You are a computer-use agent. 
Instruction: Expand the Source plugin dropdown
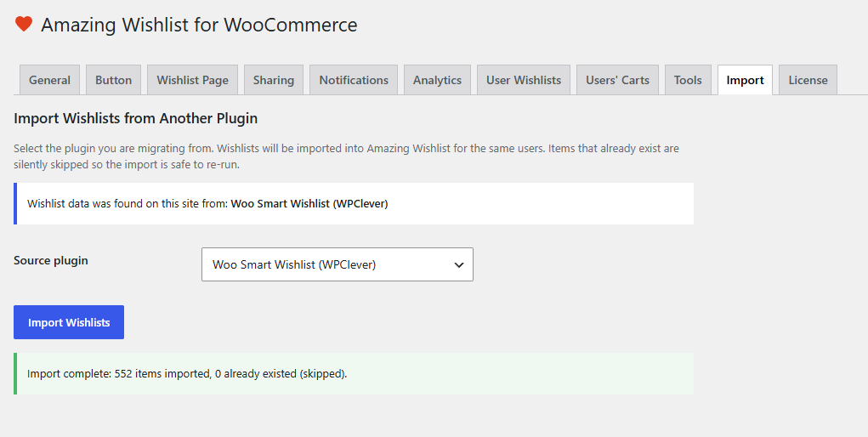338,264
